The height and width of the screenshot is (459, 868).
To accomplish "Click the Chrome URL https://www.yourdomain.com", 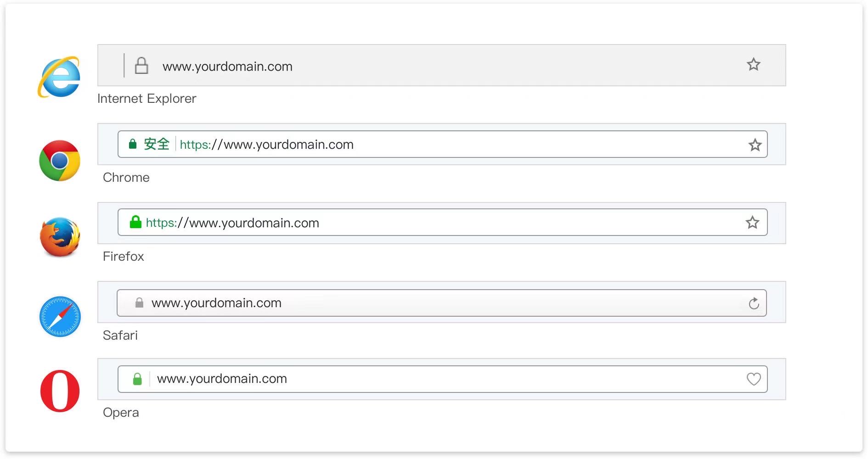I will 267,145.
